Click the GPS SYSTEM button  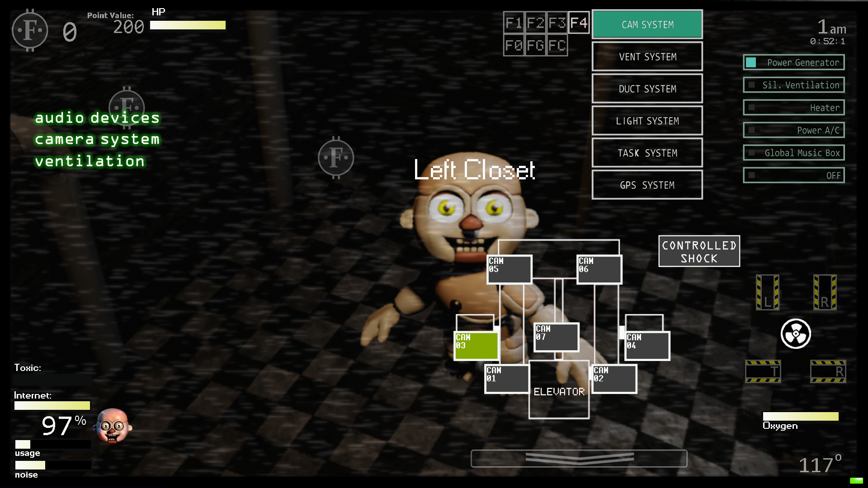647,185
